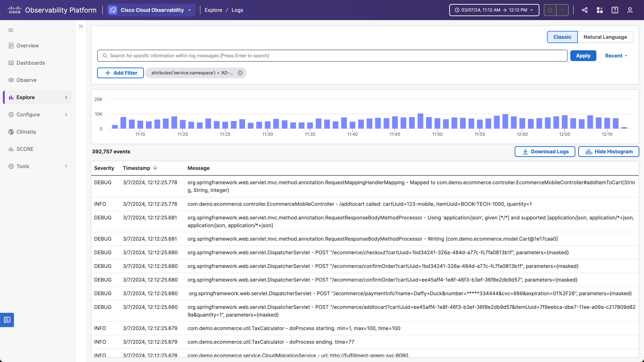Open the chat feedback icon at bottom left
This screenshot has width=644, height=362.
point(7,320)
